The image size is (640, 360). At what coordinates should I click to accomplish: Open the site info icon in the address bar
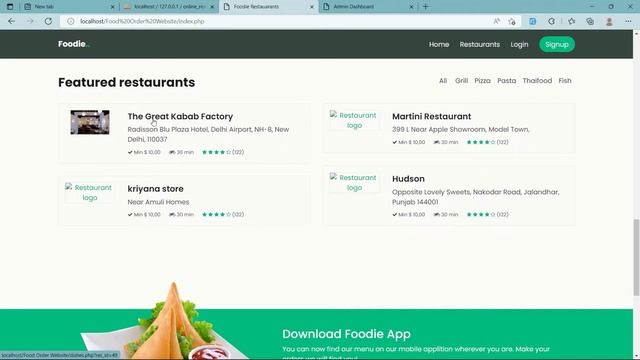coord(71,21)
